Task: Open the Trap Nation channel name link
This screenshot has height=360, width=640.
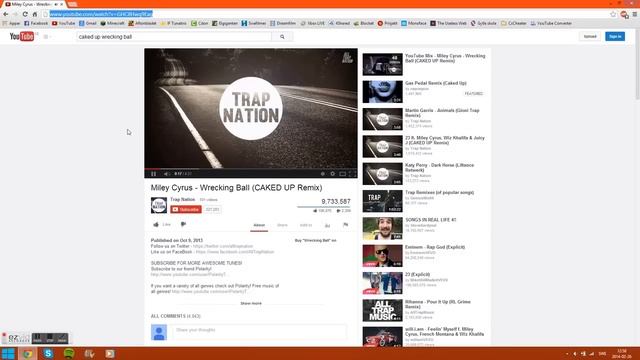Action: [182, 200]
